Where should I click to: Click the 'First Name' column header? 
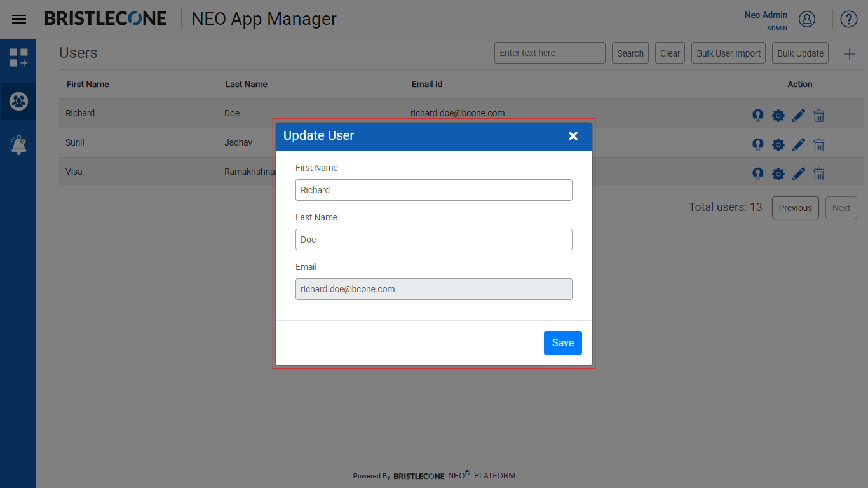coord(88,84)
